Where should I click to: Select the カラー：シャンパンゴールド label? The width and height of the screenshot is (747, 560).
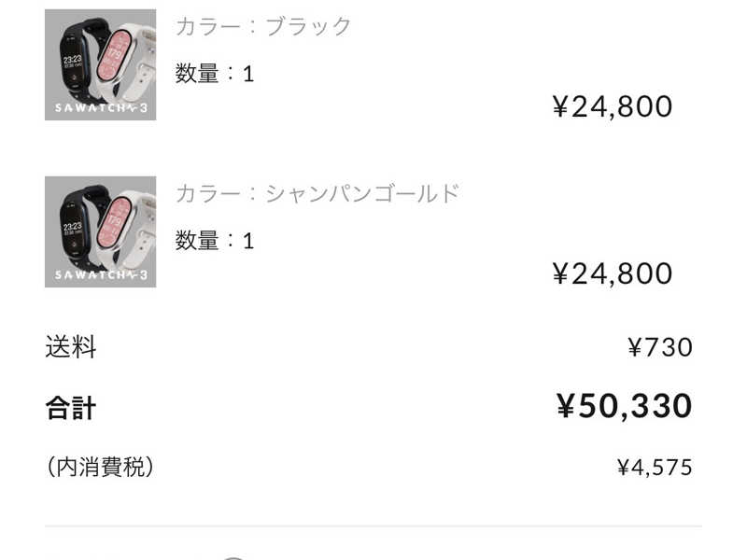(317, 194)
